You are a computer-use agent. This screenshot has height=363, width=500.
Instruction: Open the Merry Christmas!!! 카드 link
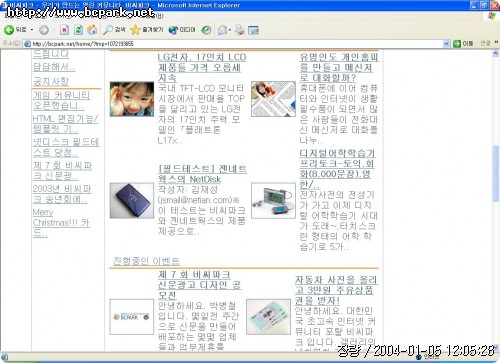pyautogui.click(x=61, y=222)
